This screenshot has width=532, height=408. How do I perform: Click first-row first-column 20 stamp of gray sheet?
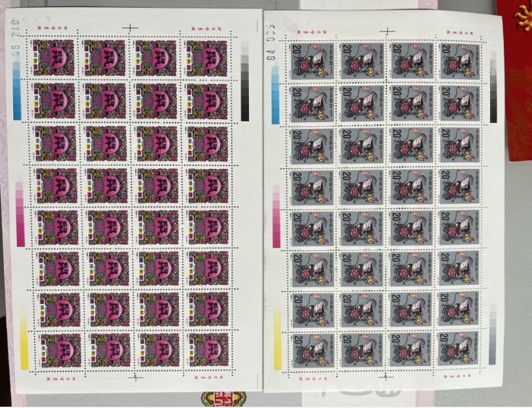coord(313,61)
